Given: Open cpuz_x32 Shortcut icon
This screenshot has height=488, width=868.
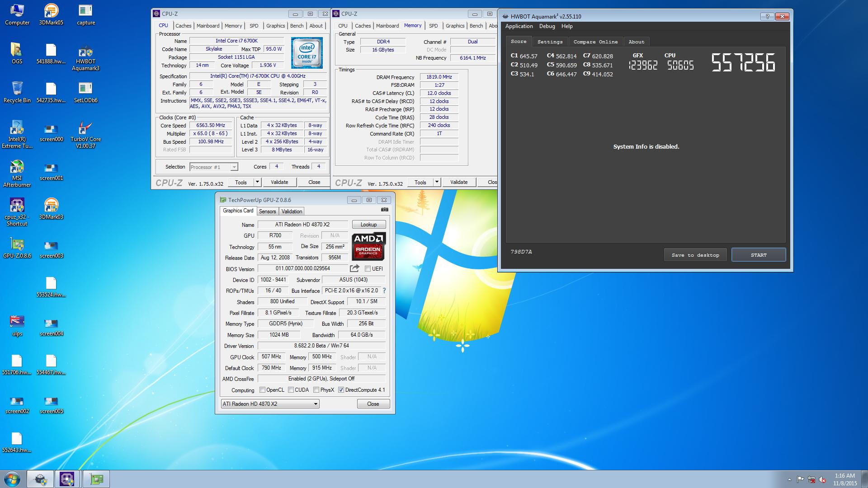Looking at the screenshot, I should coord(17,212).
